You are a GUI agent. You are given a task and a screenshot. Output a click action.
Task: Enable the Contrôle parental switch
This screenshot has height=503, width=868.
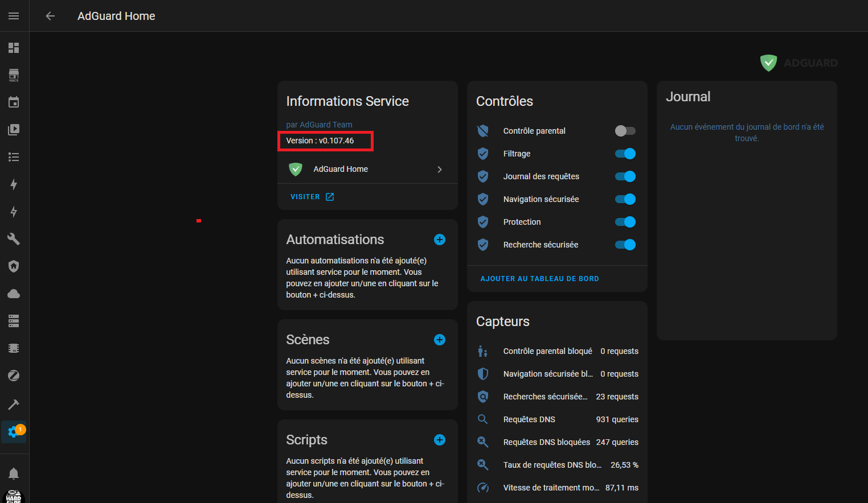point(625,131)
